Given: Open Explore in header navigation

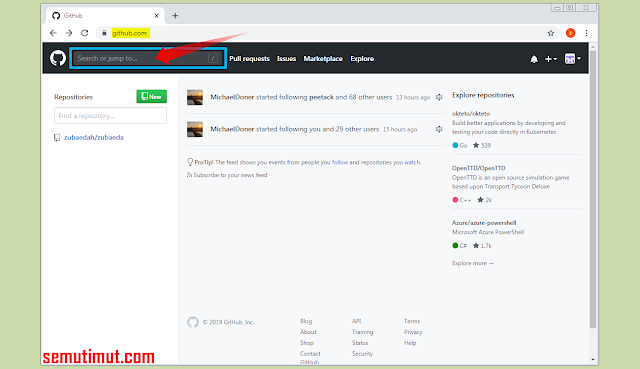Looking at the screenshot, I should (x=362, y=58).
